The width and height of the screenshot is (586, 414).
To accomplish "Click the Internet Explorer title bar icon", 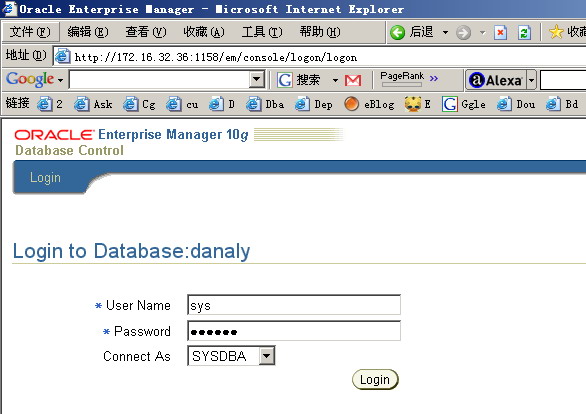I will coord(10,9).
